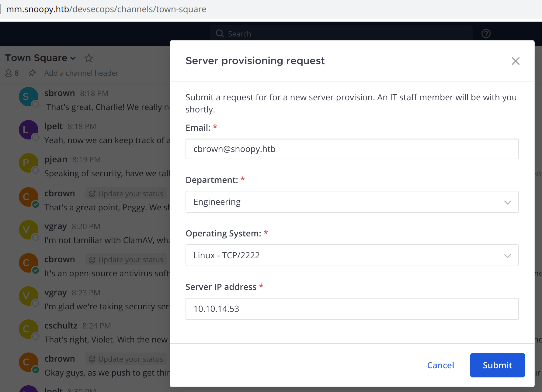Open the Help question-mark icon
This screenshot has height=392, width=542.
[486, 33]
